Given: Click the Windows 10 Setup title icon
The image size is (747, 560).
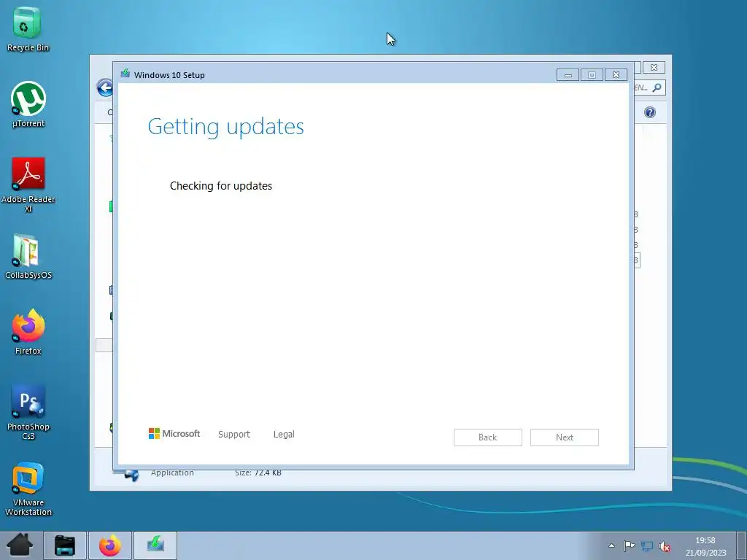Looking at the screenshot, I should tap(125, 74).
